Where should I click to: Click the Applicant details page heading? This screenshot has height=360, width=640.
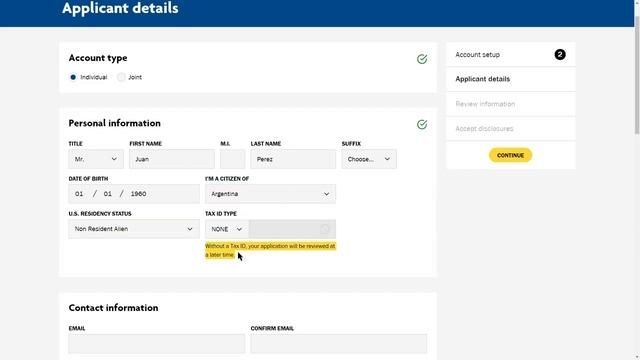pyautogui.click(x=120, y=8)
